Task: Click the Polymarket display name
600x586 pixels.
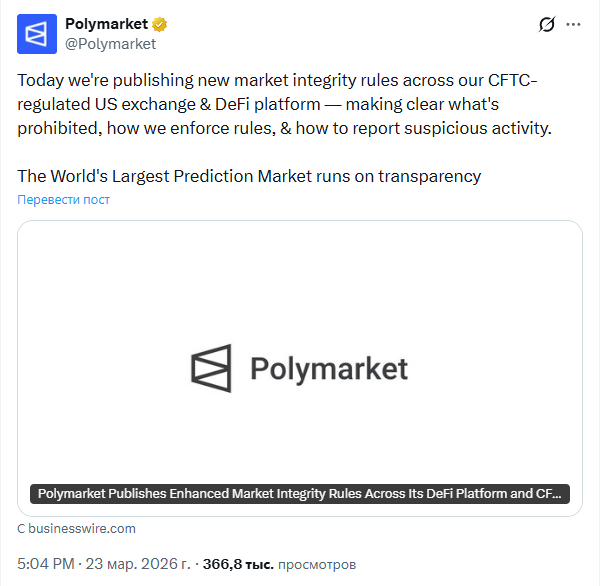Action: [x=106, y=24]
